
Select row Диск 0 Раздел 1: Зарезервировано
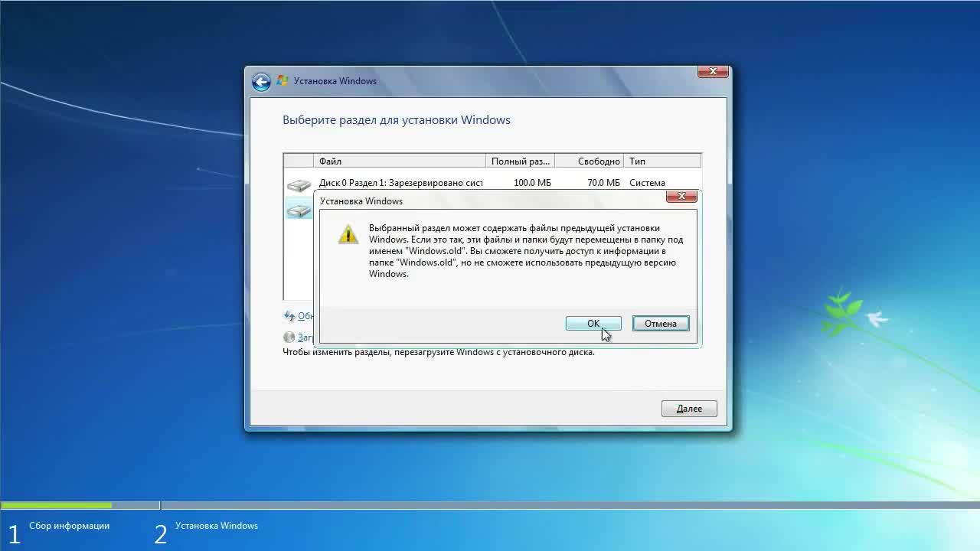pyautogui.click(x=492, y=183)
